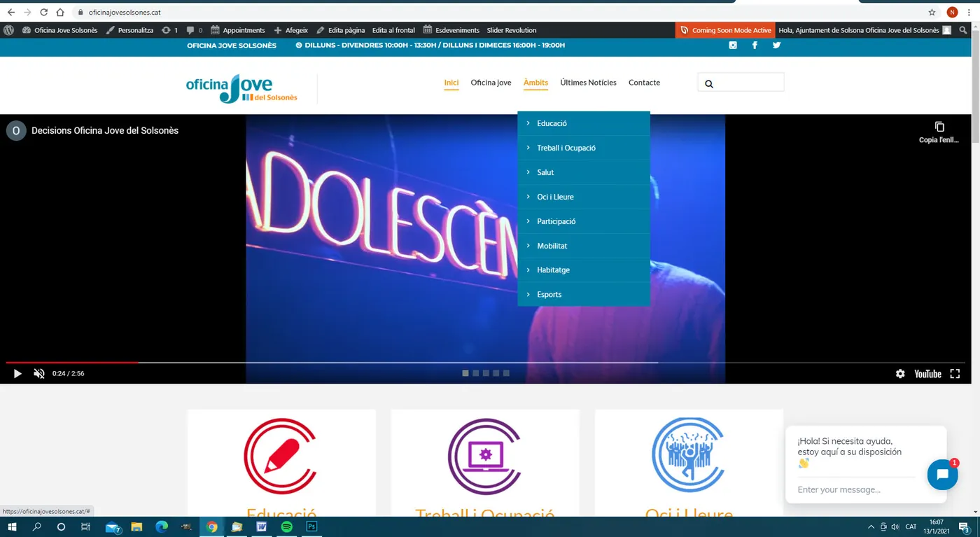The width and height of the screenshot is (980, 537).
Task: Open the Afegeix new content menu
Action: coord(291,30)
